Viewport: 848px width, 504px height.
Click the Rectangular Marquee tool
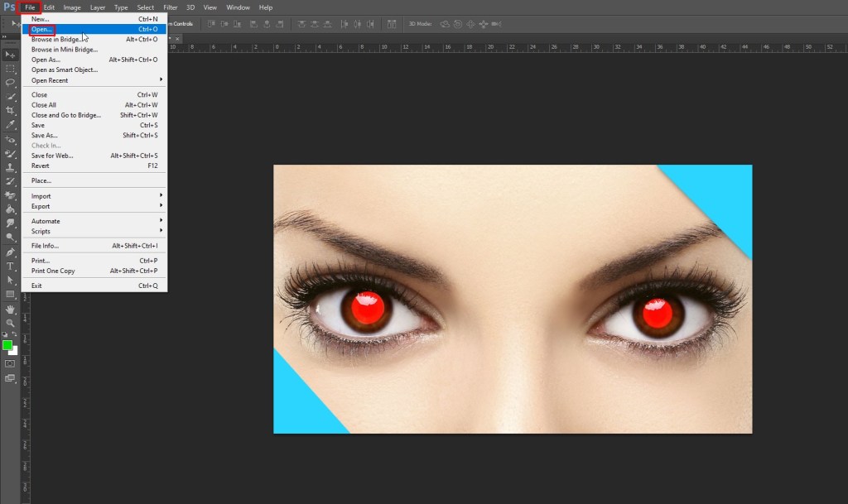click(10, 68)
